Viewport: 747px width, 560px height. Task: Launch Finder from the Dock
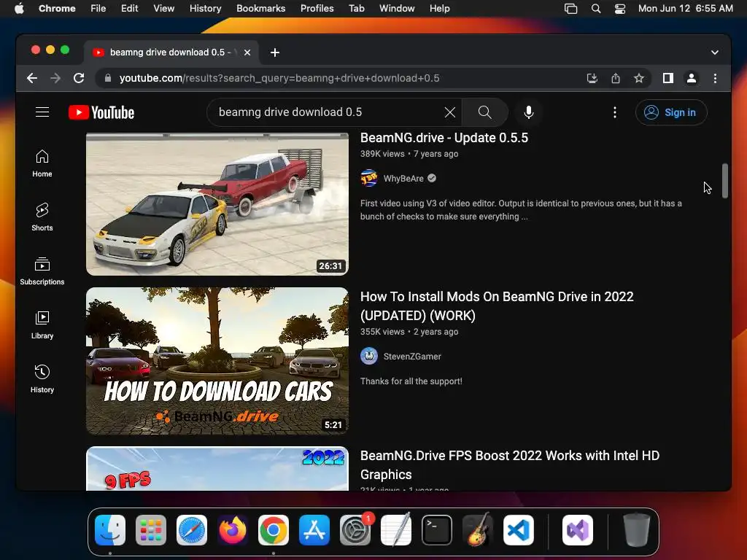(110, 530)
